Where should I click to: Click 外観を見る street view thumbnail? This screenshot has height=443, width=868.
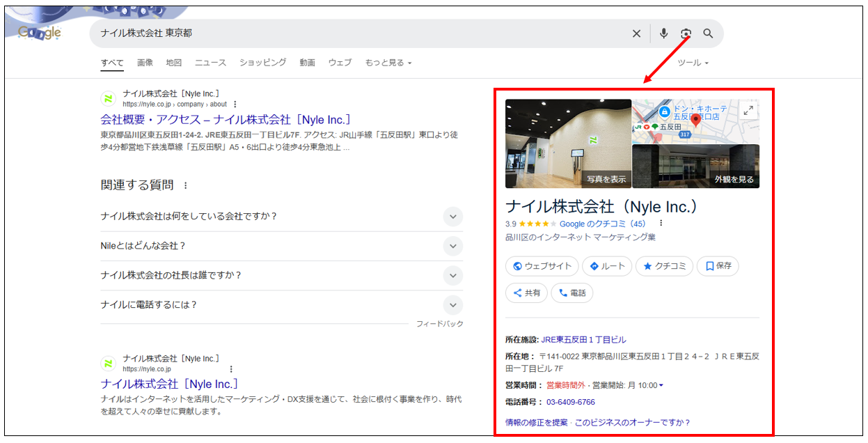tap(696, 166)
